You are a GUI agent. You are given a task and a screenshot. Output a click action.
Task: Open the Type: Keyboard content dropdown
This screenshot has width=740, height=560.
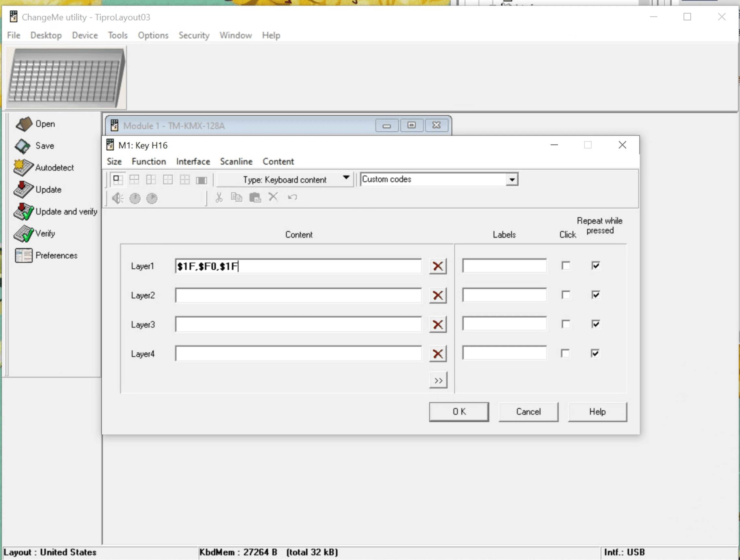(x=346, y=179)
